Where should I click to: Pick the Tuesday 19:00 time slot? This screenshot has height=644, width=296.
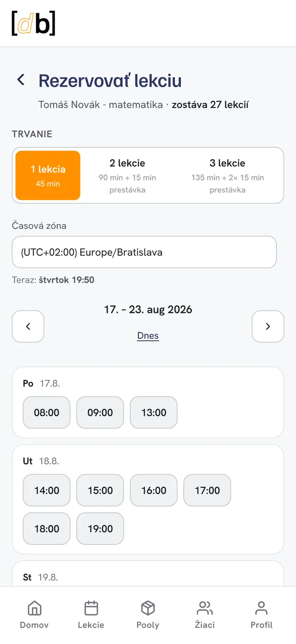coord(100,529)
